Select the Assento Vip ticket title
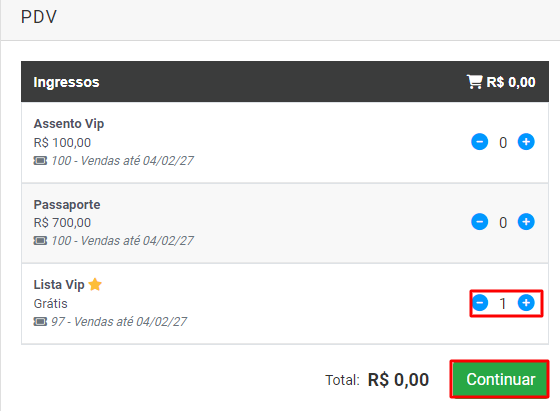The height and width of the screenshot is (411, 560). (69, 124)
